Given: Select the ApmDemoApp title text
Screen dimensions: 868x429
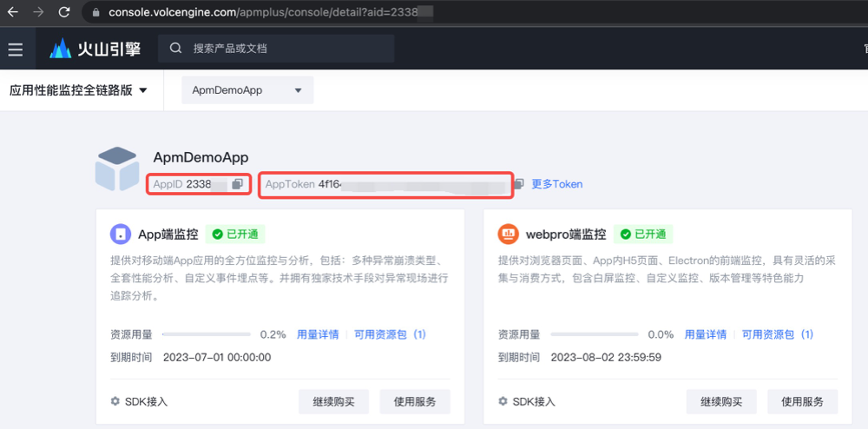Looking at the screenshot, I should click(x=201, y=157).
